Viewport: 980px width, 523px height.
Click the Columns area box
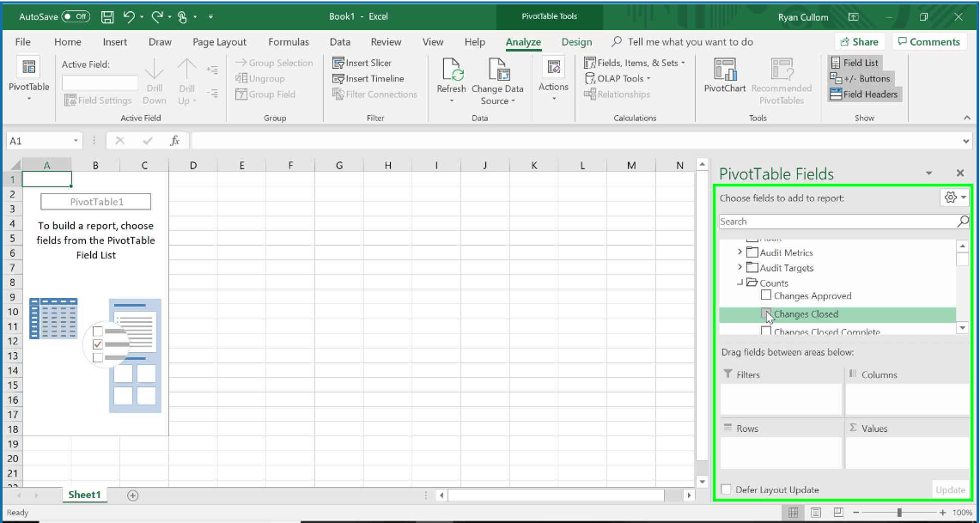(x=907, y=399)
